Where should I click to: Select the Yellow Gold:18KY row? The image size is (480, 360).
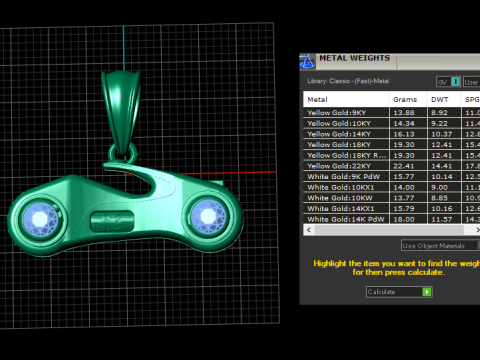pos(392,145)
